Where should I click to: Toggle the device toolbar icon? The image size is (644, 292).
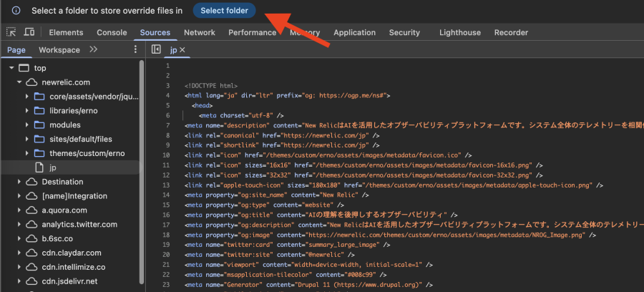click(29, 32)
